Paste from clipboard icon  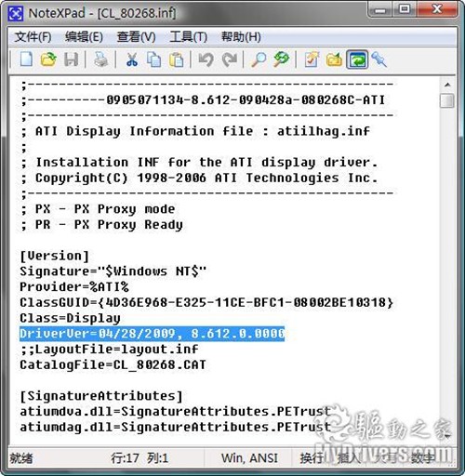pos(176,59)
